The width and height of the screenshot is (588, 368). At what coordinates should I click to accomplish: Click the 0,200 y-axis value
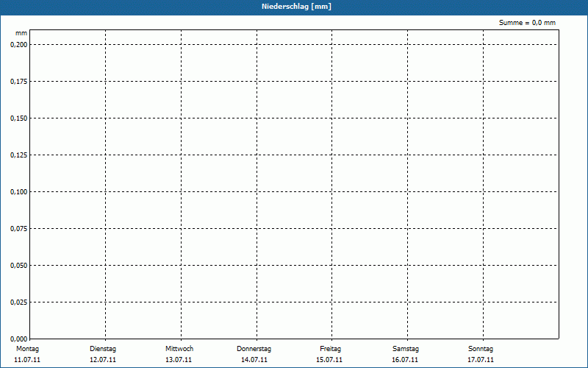click(x=19, y=45)
